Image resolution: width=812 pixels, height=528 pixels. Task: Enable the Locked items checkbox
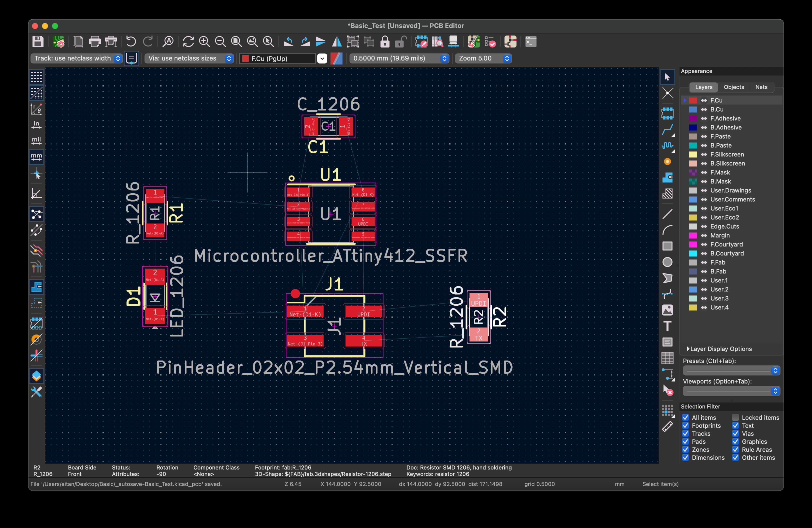[x=735, y=417]
